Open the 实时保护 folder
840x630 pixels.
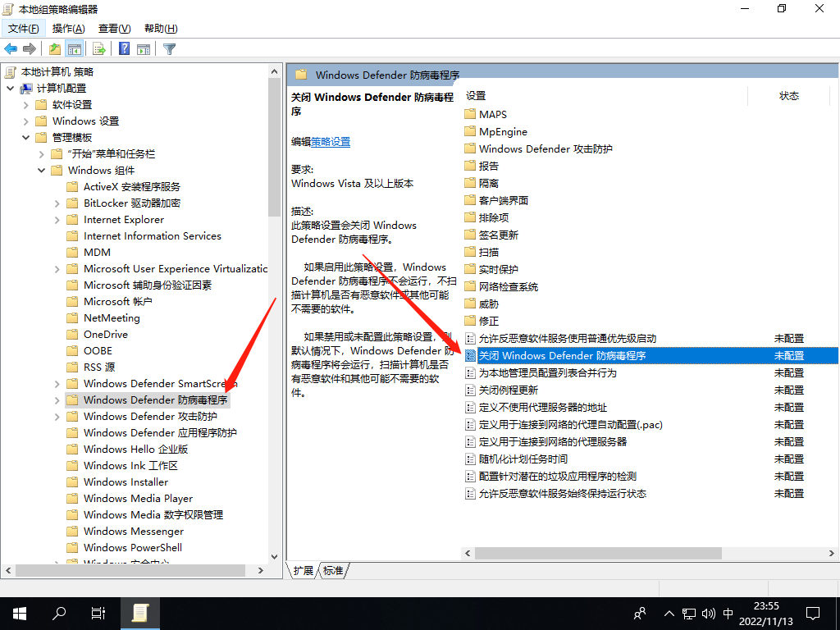coord(491,269)
